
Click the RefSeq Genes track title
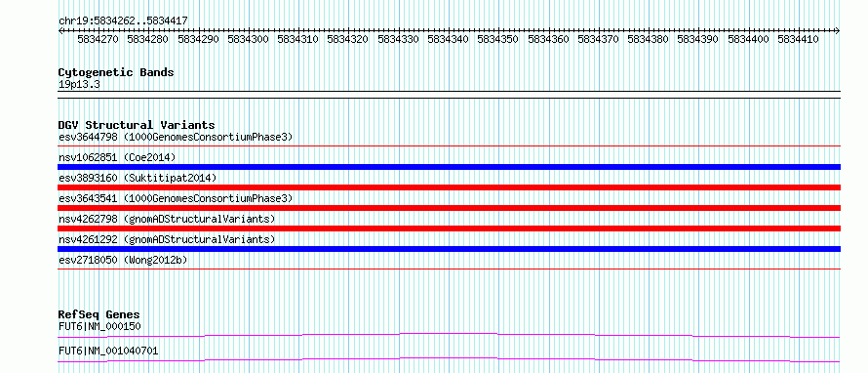click(99, 314)
